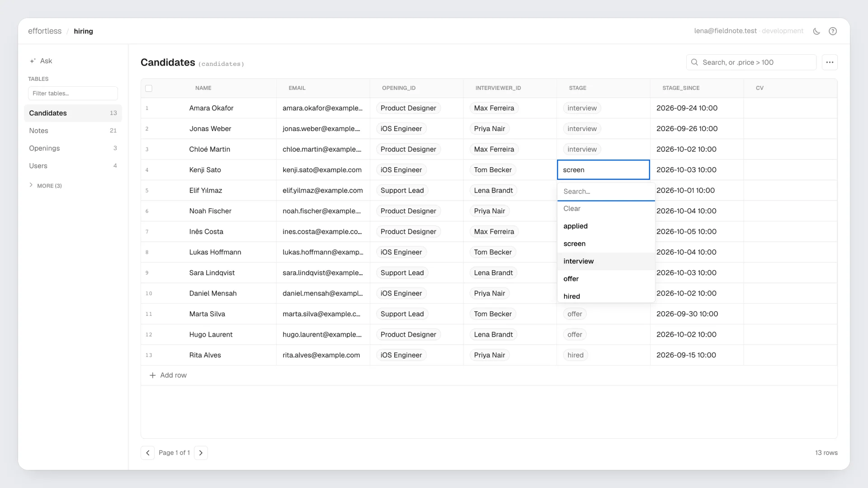
Task: Select screen option in the stage list
Action: (x=606, y=244)
